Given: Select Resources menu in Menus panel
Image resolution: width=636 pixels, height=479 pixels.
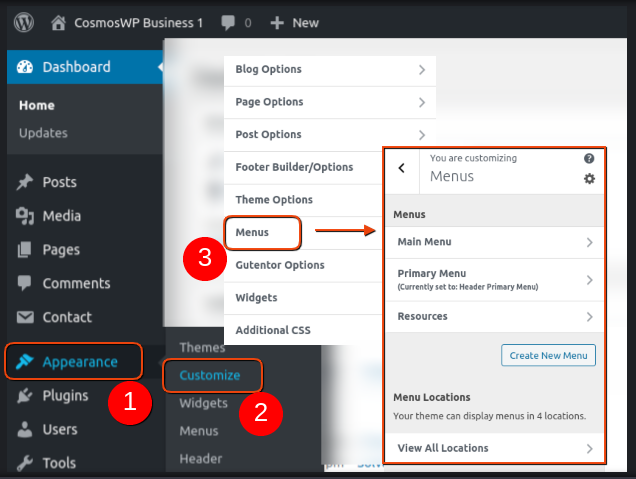Looking at the screenshot, I should click(x=494, y=317).
